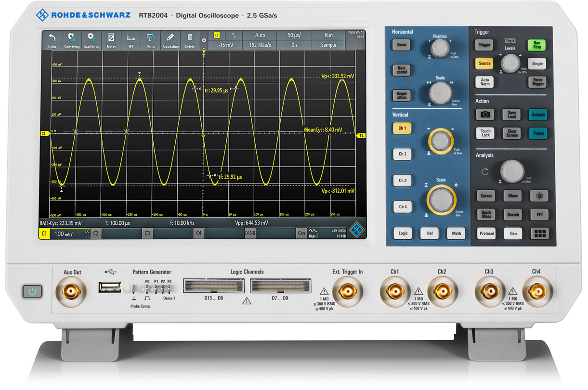Toggle Ch 3 channel button

click(402, 181)
